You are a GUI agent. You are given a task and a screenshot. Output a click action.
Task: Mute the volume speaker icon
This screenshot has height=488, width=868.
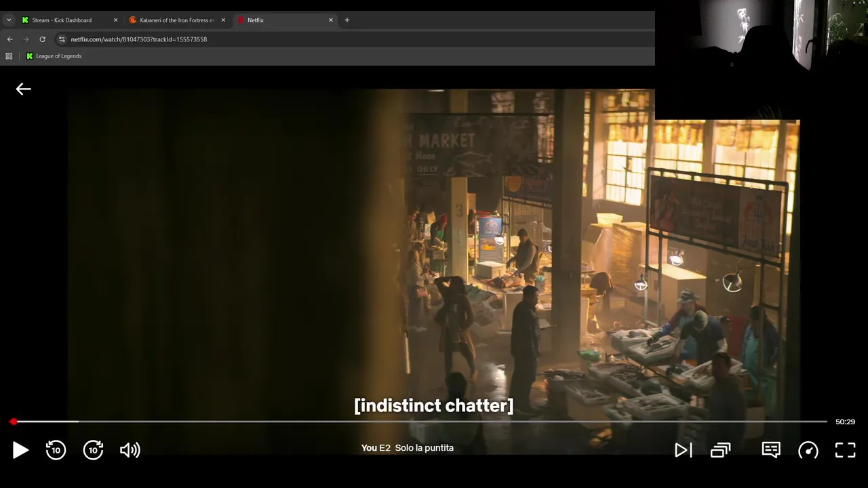130,450
